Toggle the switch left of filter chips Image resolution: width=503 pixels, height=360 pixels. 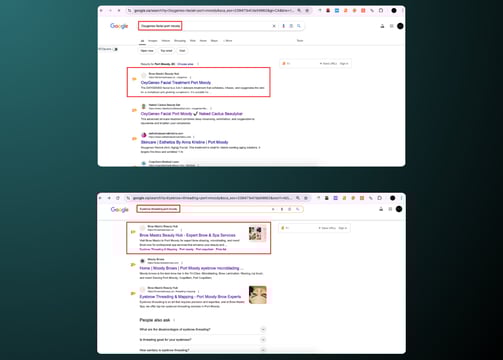[x=116, y=49]
